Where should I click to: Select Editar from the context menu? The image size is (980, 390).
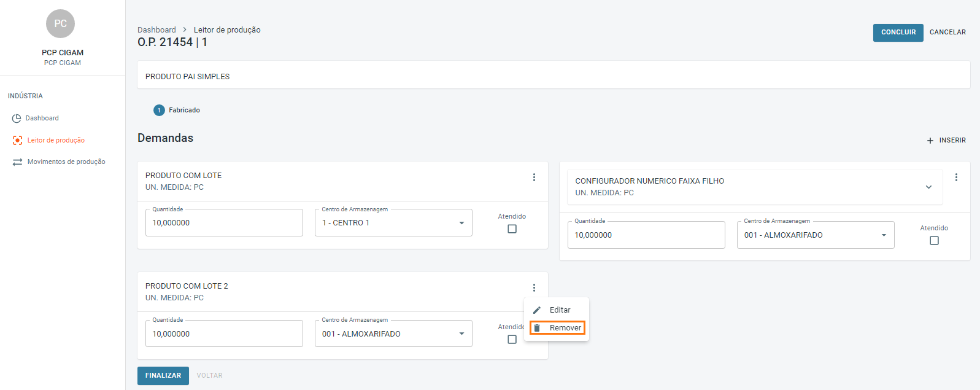coord(560,310)
